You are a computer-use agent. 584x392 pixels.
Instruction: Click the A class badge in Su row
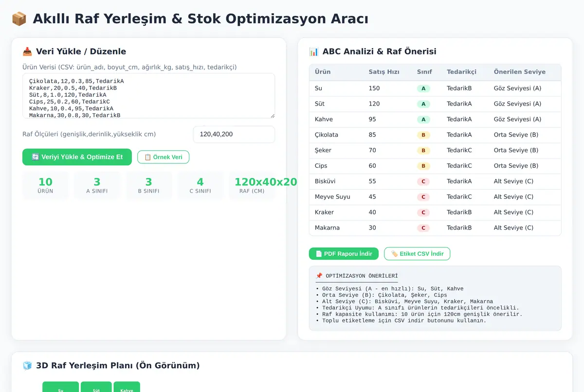[x=423, y=89]
